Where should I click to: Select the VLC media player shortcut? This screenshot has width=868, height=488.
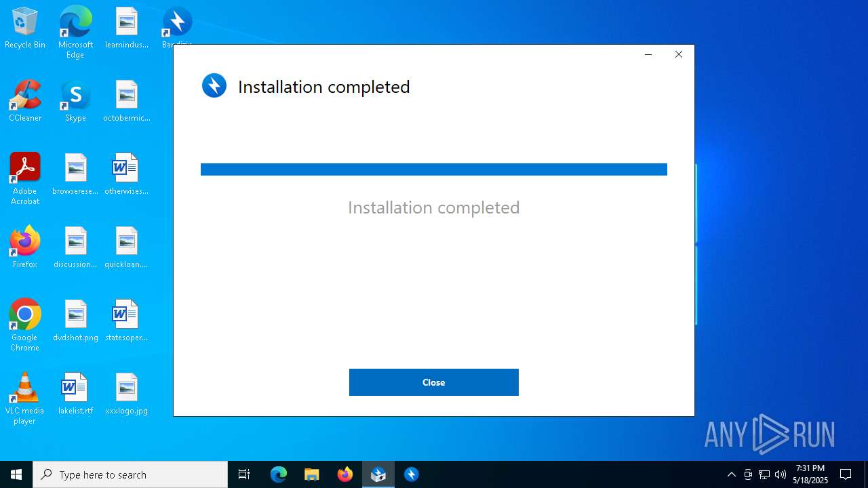25,399
